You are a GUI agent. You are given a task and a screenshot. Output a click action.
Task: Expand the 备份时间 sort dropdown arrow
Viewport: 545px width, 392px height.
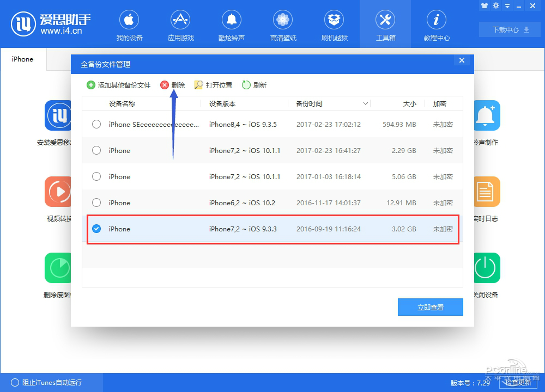click(x=366, y=103)
